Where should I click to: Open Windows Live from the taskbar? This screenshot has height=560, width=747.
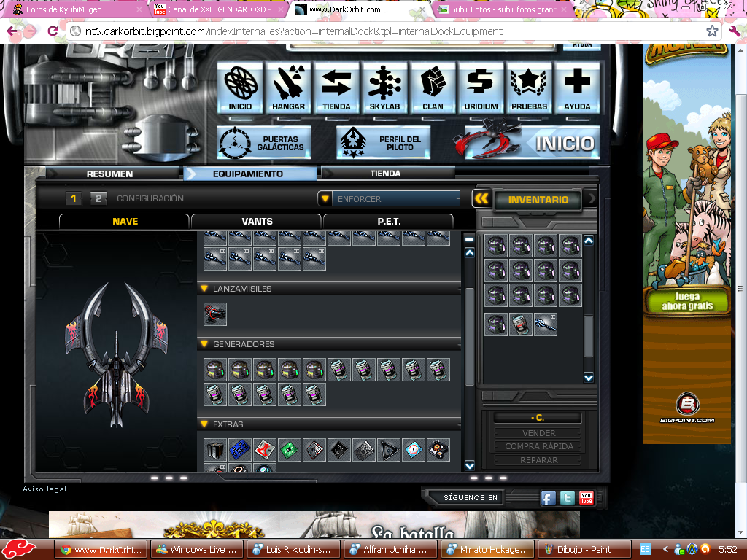[x=197, y=550]
